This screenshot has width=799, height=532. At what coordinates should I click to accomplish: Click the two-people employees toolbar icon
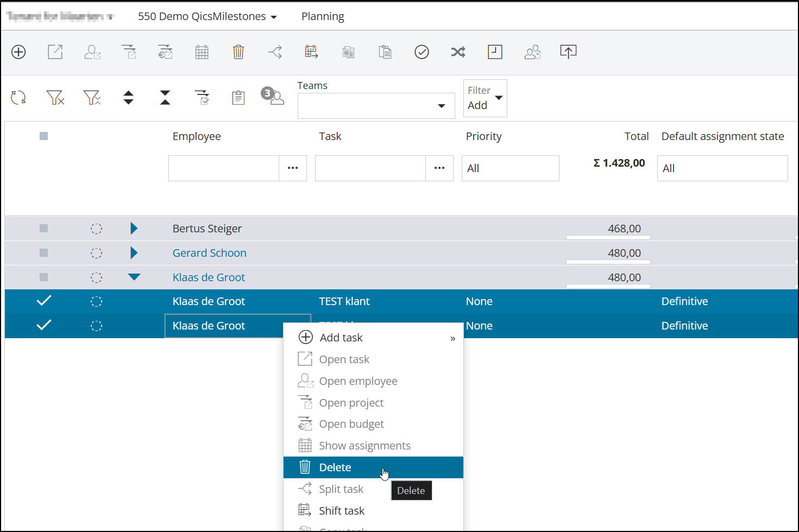[x=532, y=52]
